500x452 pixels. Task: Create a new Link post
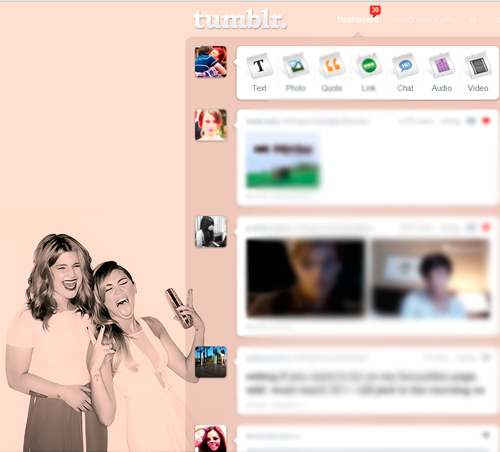click(369, 72)
